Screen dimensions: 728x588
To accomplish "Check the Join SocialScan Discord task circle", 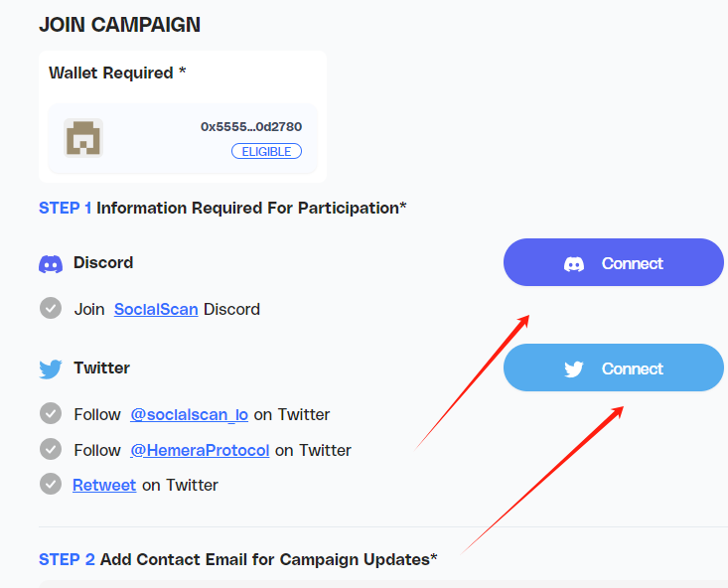I will pos(51,309).
